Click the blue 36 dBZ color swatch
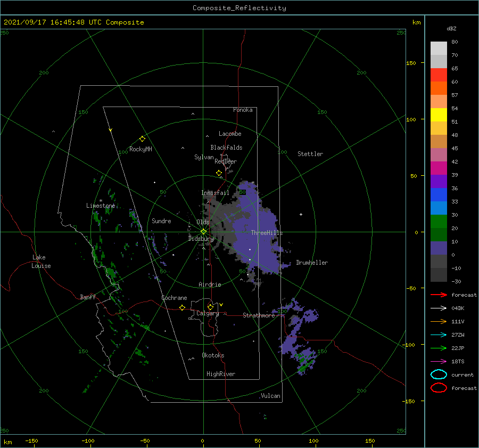This screenshot has height=448, width=479. tap(439, 194)
